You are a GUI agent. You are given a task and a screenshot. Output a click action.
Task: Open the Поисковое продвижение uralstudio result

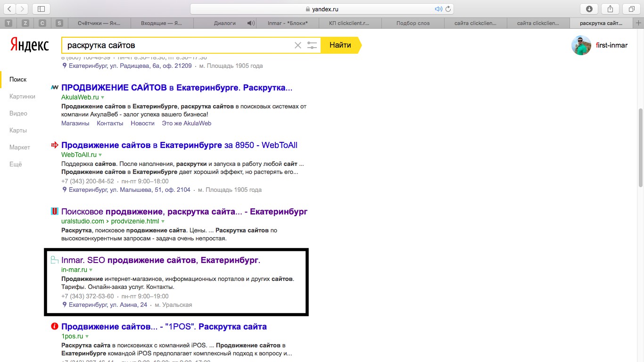184,212
